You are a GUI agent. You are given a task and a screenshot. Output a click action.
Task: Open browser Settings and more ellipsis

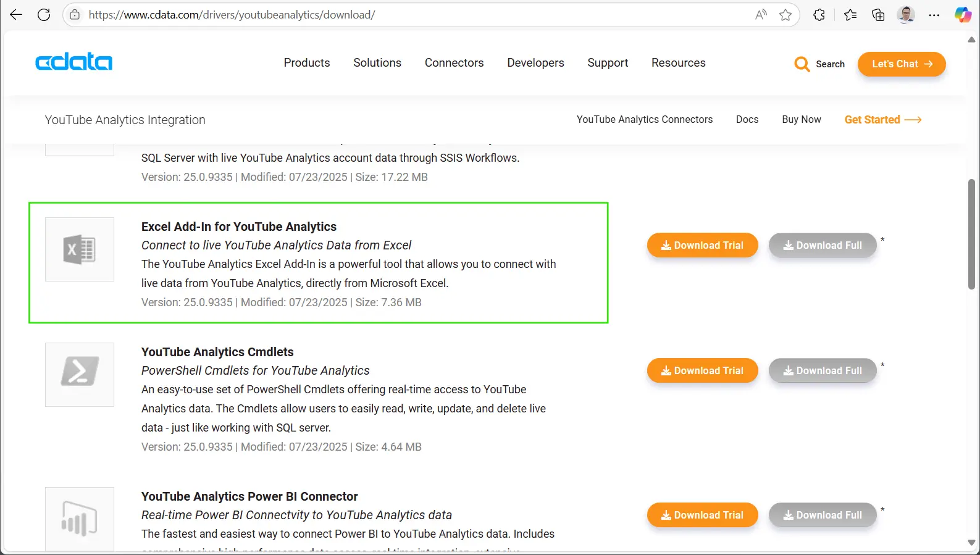[x=934, y=15]
